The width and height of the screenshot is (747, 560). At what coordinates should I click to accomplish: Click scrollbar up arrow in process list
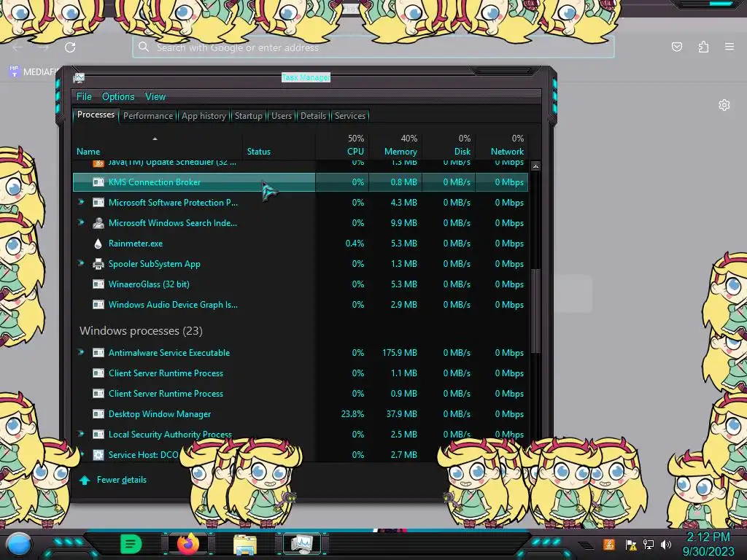pos(535,166)
